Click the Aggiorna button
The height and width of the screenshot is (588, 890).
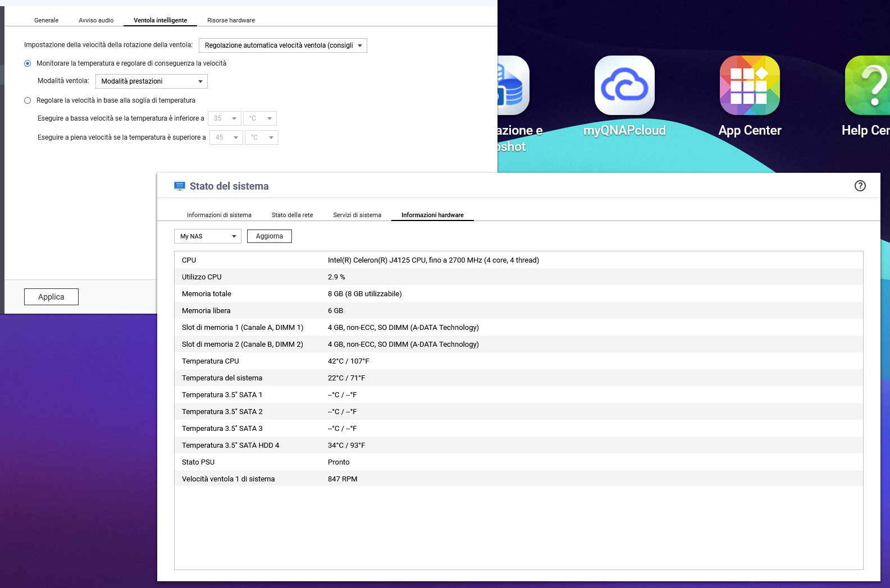tap(269, 236)
